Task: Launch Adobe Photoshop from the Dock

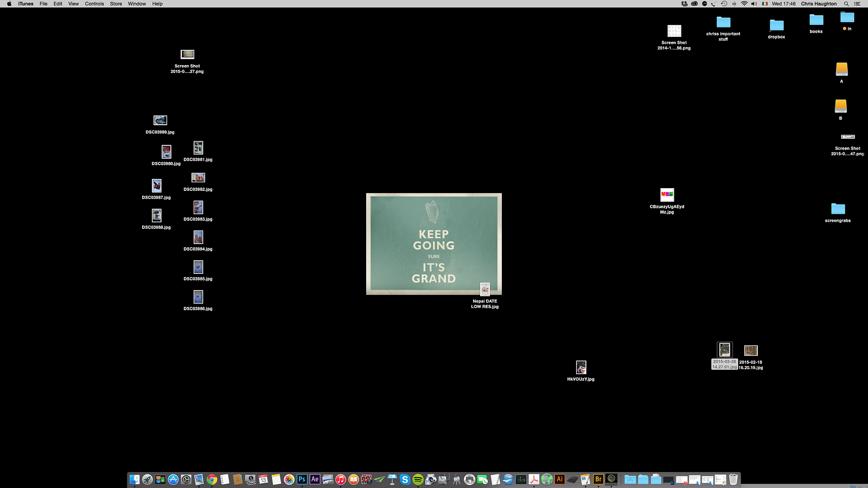Action: (x=302, y=479)
